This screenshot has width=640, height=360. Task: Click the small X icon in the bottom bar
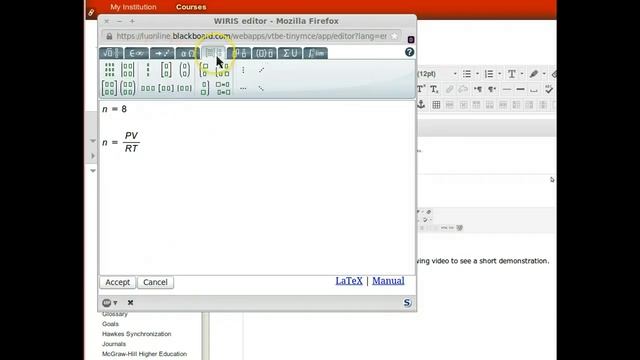[130, 302]
